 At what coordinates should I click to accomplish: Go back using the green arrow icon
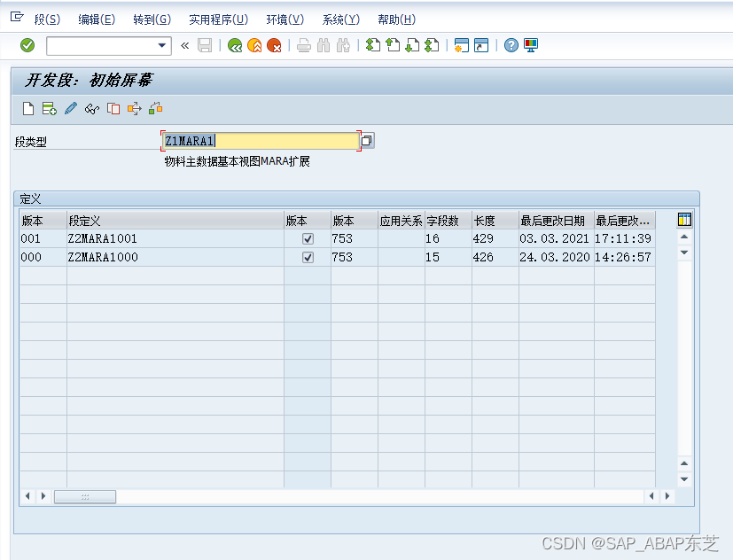click(x=234, y=45)
